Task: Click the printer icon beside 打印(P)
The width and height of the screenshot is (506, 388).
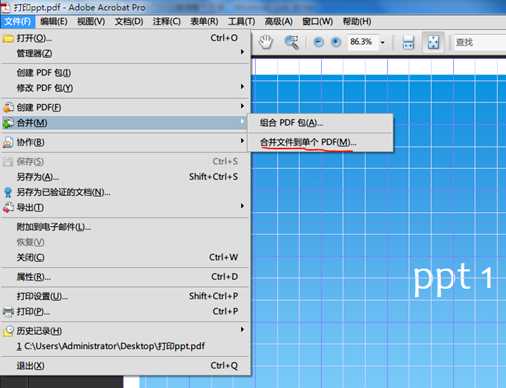Action: [8, 312]
